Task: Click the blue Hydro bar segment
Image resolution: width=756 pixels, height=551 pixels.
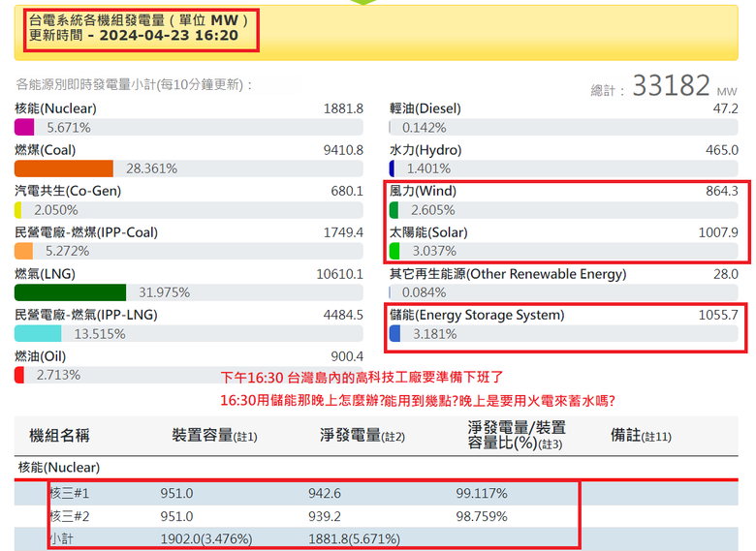Action: pos(392,168)
